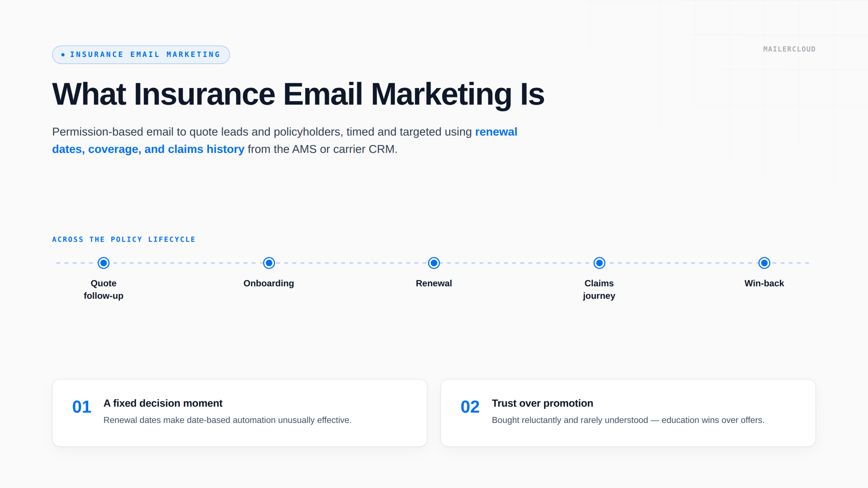Click Trust over promotion card title
The image size is (868, 488).
(x=542, y=403)
